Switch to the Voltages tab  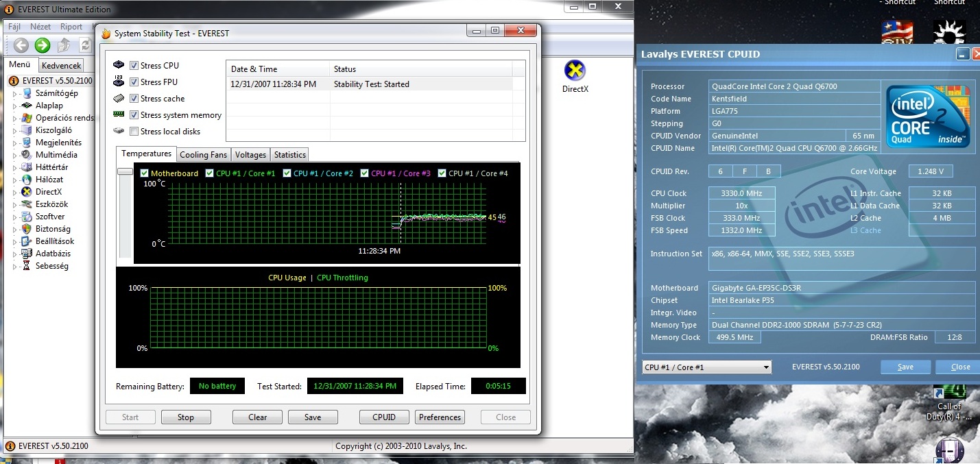[250, 155]
